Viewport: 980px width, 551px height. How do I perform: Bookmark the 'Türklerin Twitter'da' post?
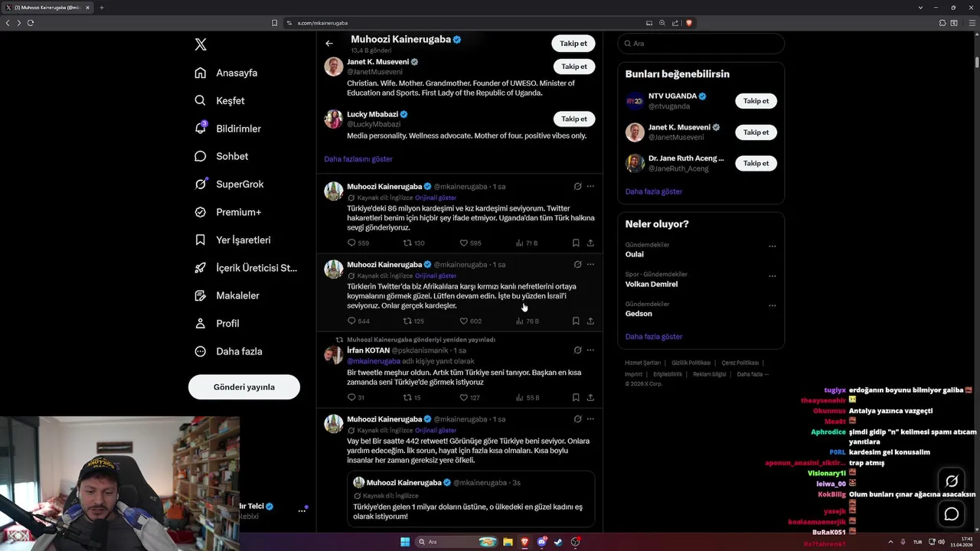click(x=576, y=321)
